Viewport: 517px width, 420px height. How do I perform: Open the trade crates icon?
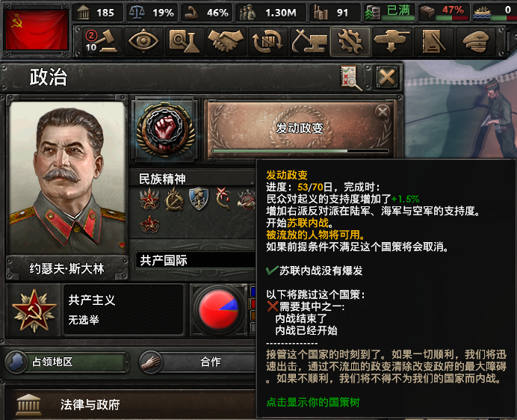(267, 41)
